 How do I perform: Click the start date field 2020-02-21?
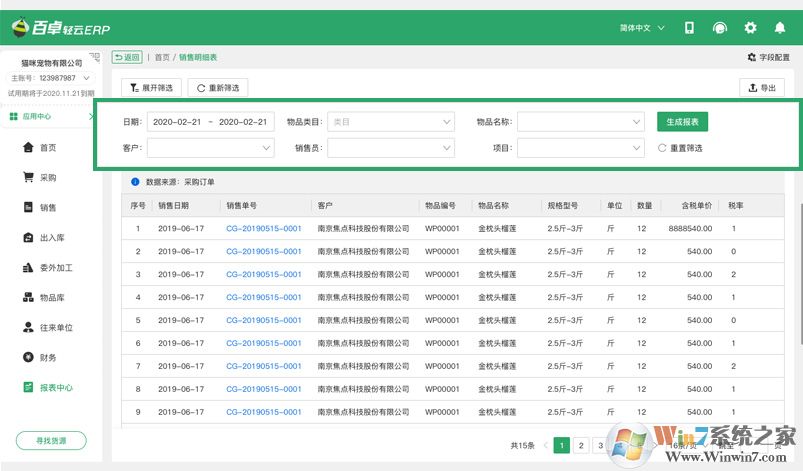[176, 122]
